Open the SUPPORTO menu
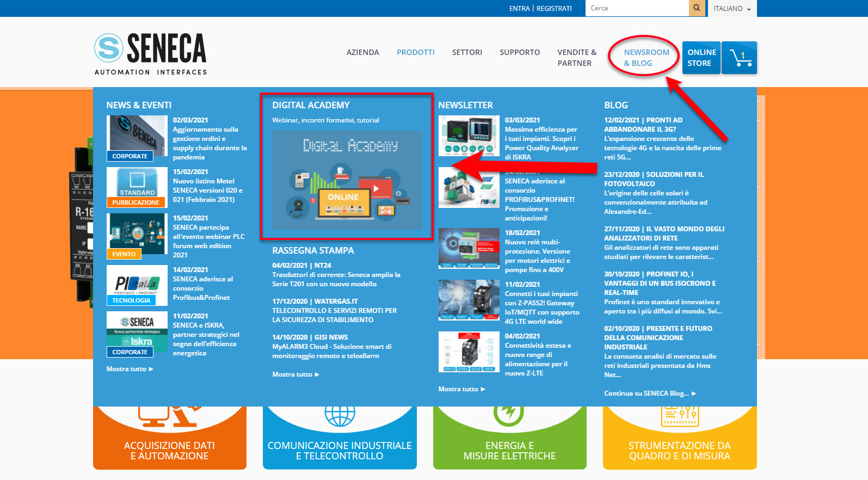Image resolution: width=868 pixels, height=480 pixels. (x=520, y=52)
